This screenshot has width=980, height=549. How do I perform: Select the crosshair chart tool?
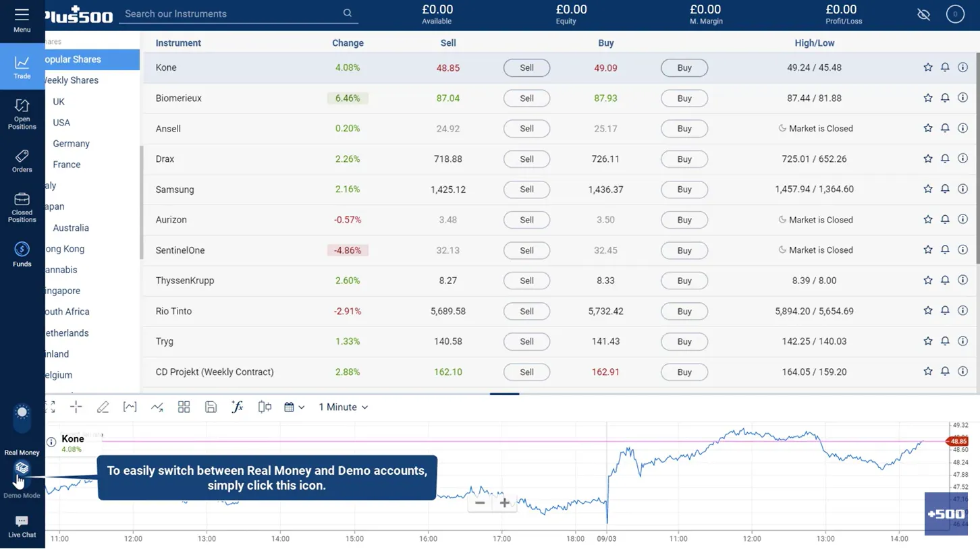point(76,407)
